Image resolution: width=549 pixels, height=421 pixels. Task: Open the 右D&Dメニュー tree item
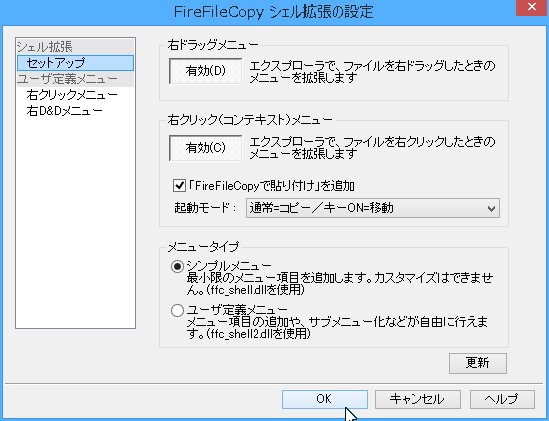click(x=64, y=111)
